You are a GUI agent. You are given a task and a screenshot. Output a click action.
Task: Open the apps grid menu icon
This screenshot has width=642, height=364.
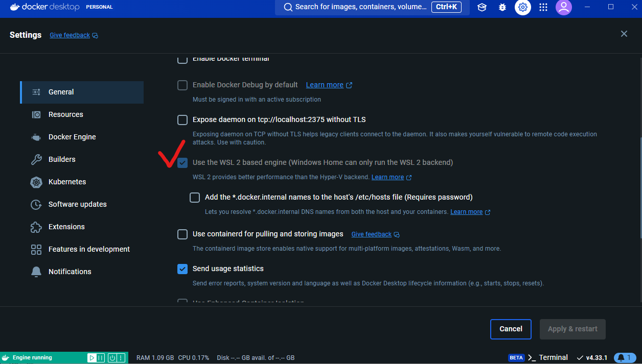[x=543, y=7]
